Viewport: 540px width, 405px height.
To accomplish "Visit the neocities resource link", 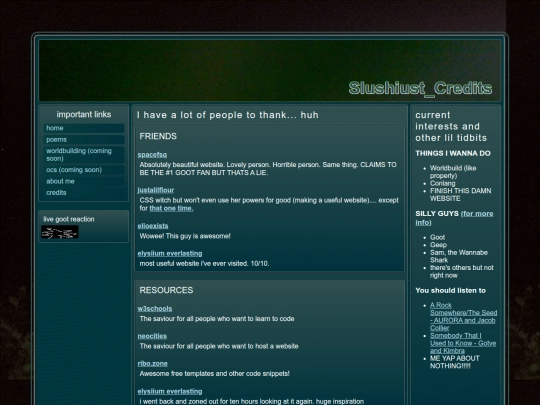I will pos(152,336).
